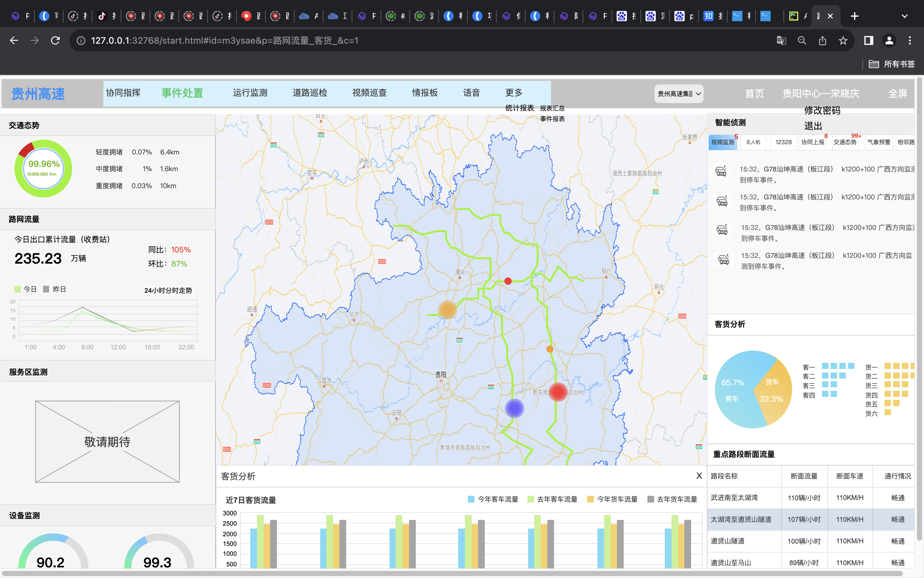924x578 pixels.
Task: Close the 客货分析 bottom panel with X
Action: pyautogui.click(x=699, y=476)
